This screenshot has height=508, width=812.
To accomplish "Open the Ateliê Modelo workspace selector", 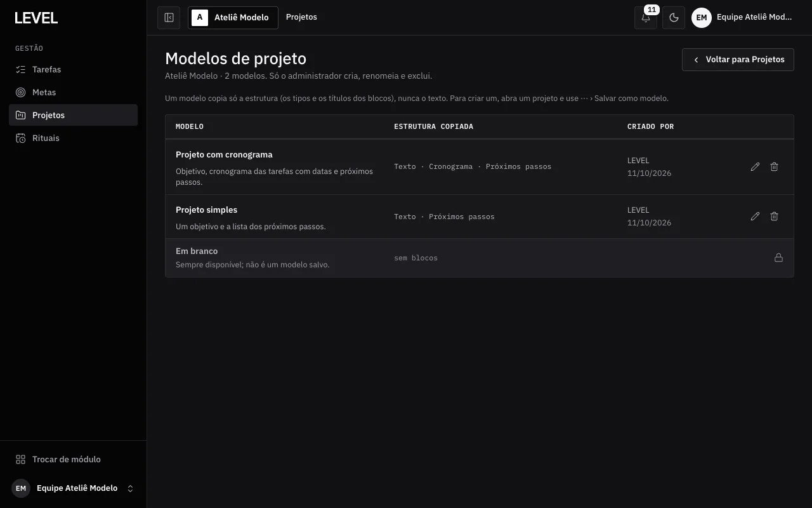I will 233,18.
